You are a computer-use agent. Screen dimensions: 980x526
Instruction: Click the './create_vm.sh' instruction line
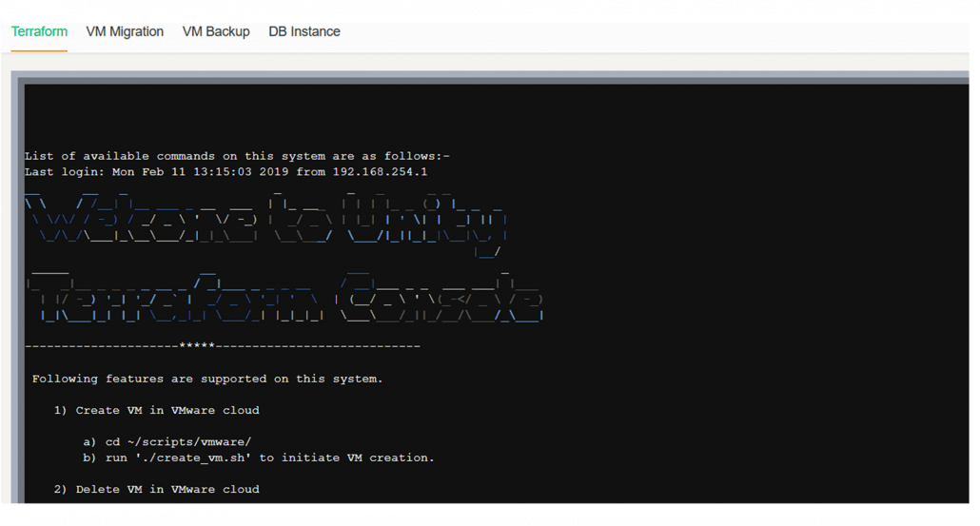(x=258, y=458)
